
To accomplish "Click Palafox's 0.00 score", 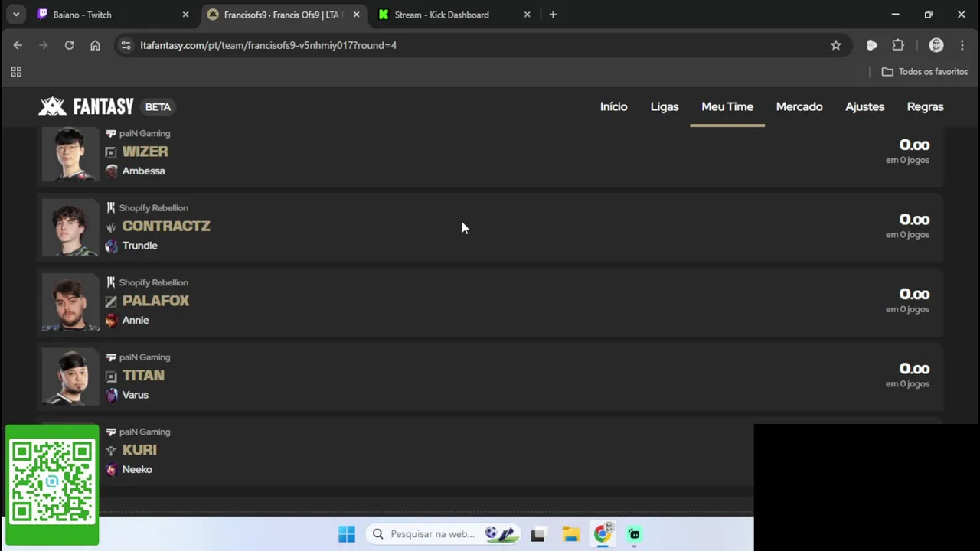I will coord(914,295).
